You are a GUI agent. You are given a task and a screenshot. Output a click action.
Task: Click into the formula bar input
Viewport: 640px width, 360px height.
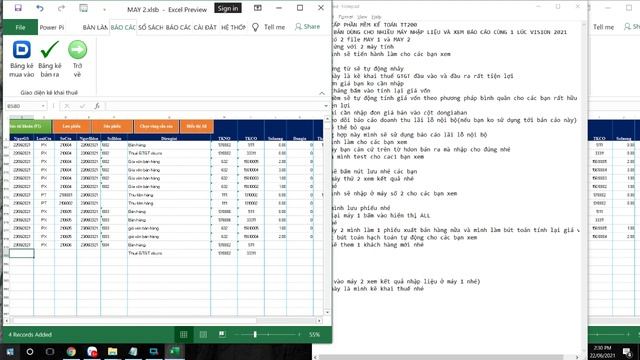coord(214,106)
